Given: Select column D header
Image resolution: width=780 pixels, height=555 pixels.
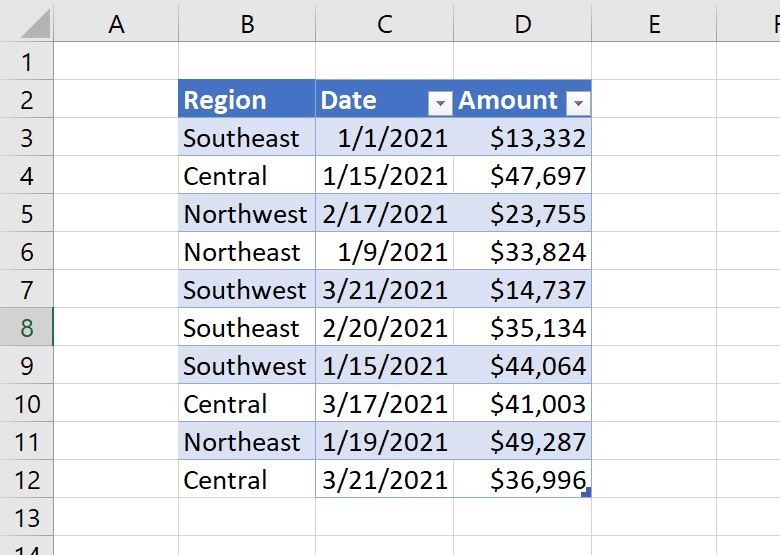Looking at the screenshot, I should click(x=522, y=24).
